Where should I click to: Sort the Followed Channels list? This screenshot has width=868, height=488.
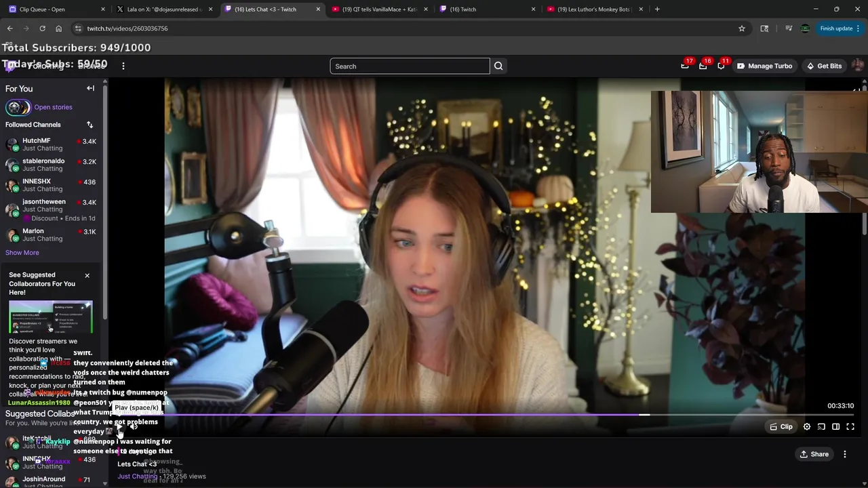pos(90,125)
